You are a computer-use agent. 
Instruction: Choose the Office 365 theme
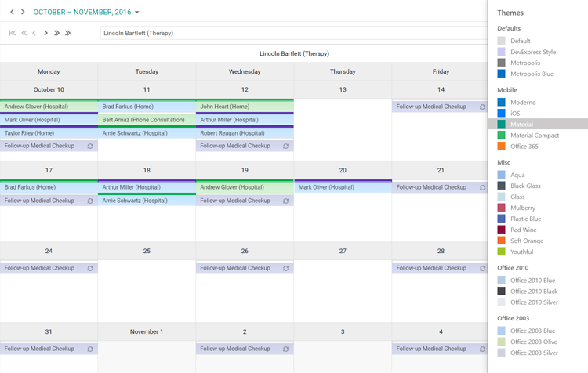[524, 147]
